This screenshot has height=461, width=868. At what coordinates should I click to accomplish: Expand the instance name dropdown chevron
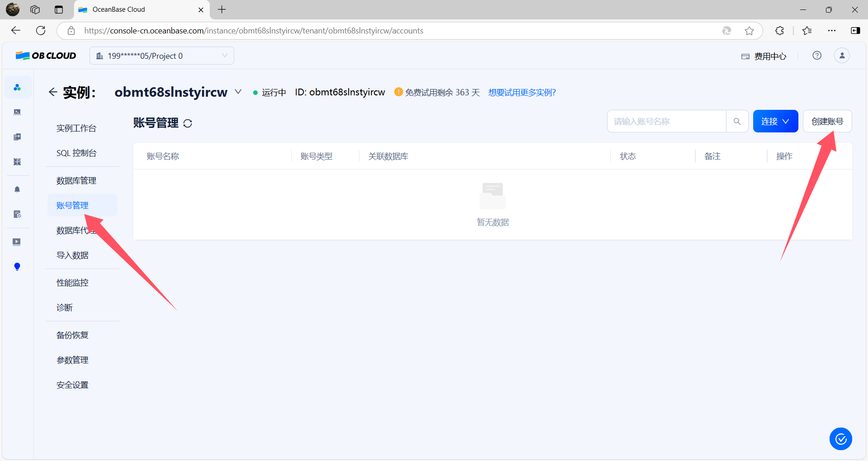[238, 92]
